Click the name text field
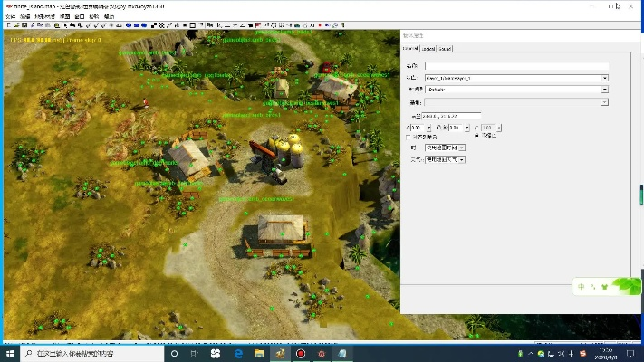644x362 pixels. click(514, 66)
